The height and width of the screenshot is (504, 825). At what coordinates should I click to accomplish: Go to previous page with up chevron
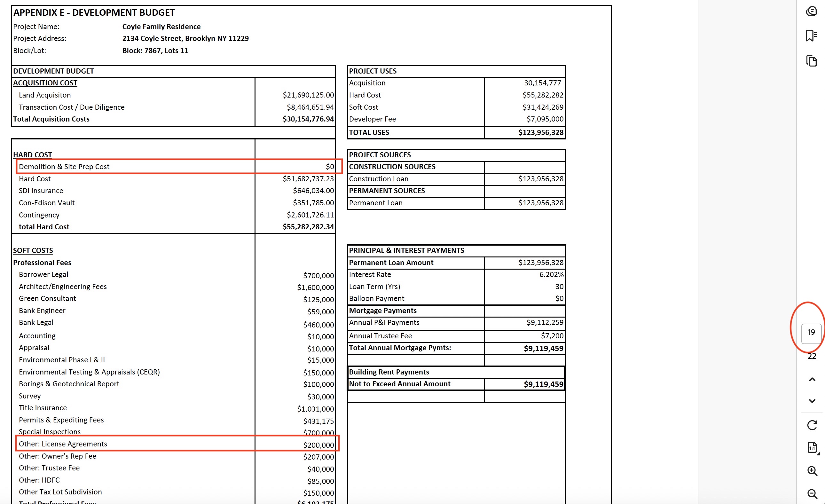812,379
